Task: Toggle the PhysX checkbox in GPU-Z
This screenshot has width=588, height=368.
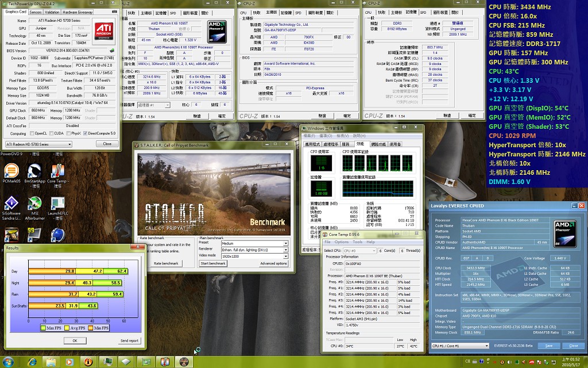Action: click(68, 133)
